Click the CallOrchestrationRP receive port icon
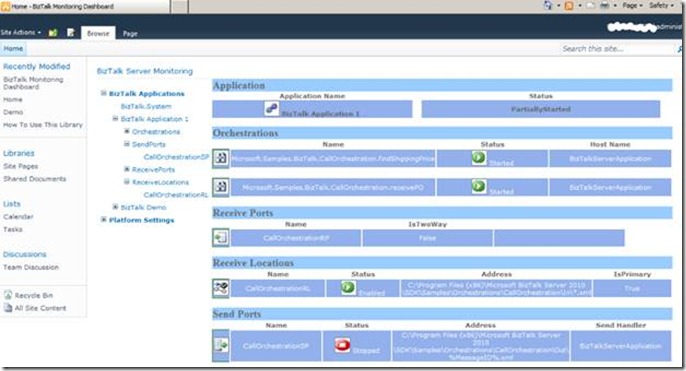686x371 pixels. point(220,238)
